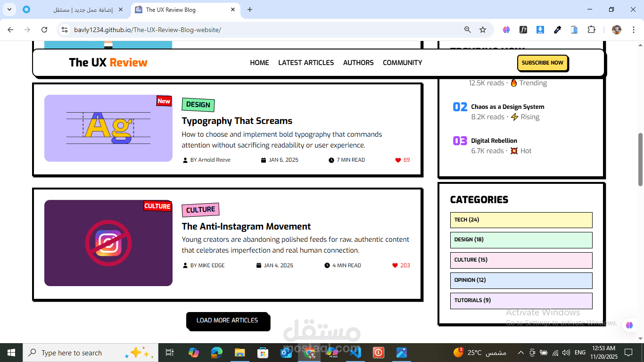Open the Typography That Screams article title
The width and height of the screenshot is (644, 362).
(x=237, y=121)
